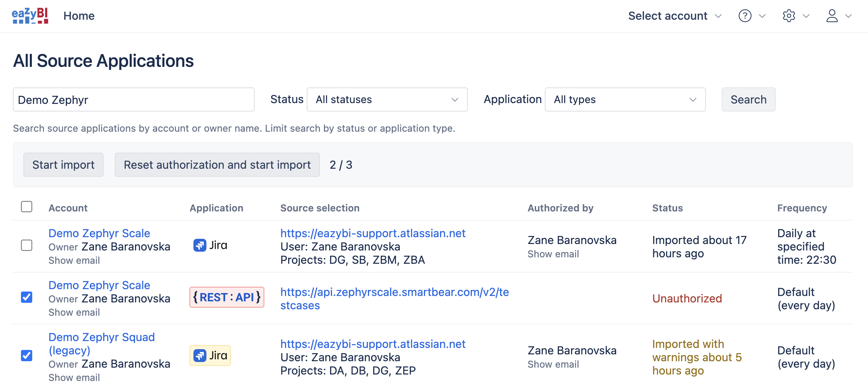Expand the user menu chevron
Screen dimensions: 868x389
[x=848, y=16]
